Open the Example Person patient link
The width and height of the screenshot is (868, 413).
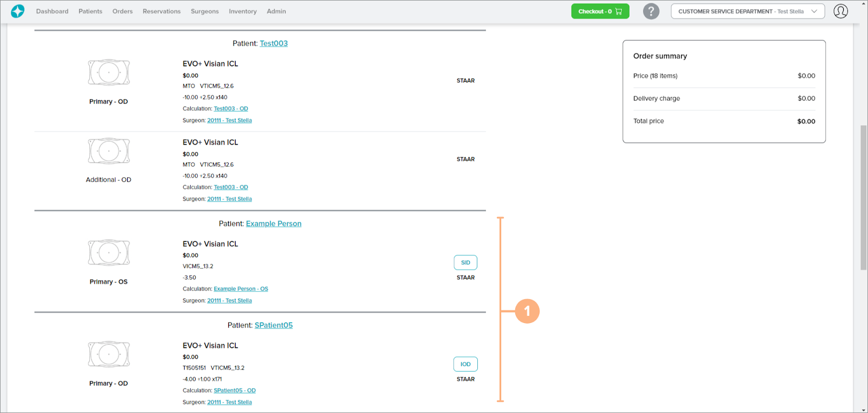(274, 224)
